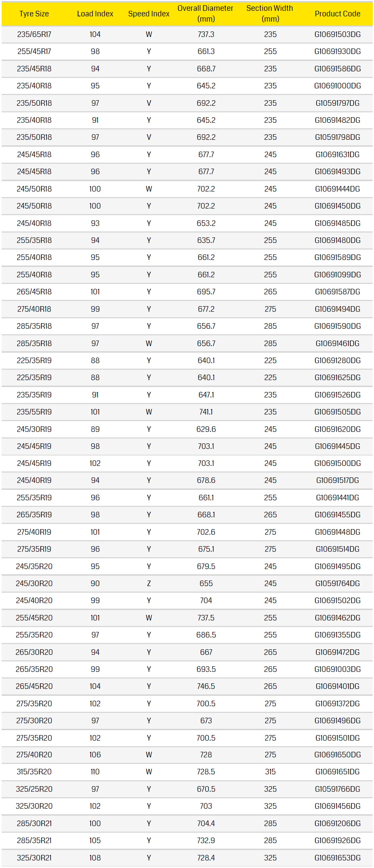Click the Tyre Size column header
Screen dimensions: 374x868
(x=34, y=14)
